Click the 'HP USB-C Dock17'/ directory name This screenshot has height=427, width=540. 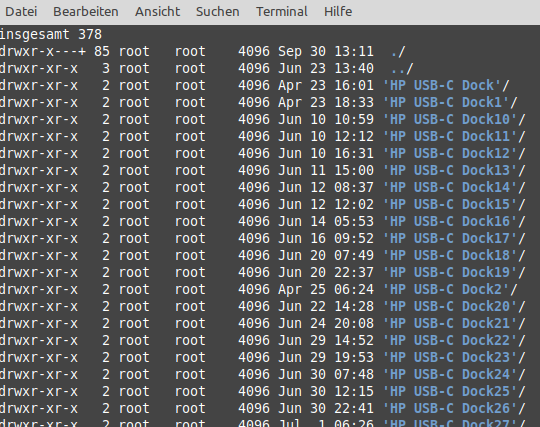(x=454, y=239)
